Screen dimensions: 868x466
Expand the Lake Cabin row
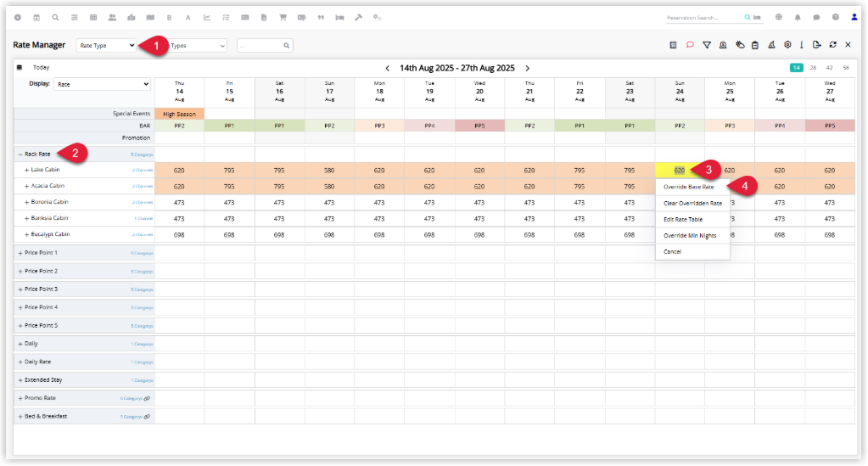coord(26,170)
